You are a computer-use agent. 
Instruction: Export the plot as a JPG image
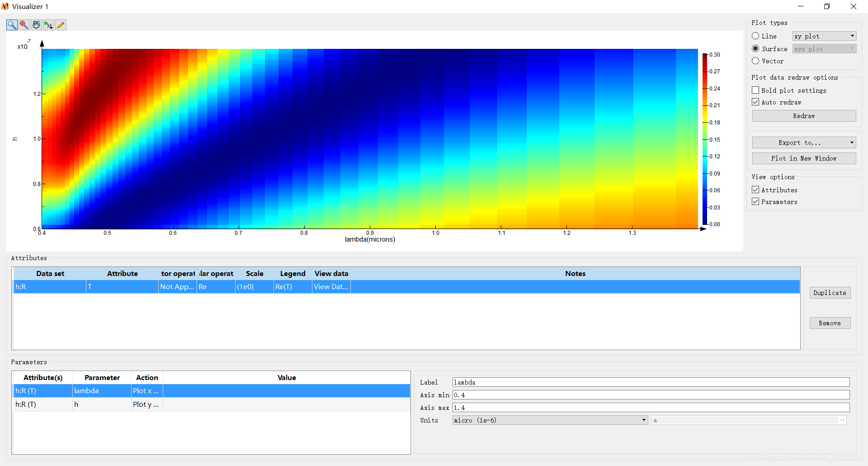[36, 25]
